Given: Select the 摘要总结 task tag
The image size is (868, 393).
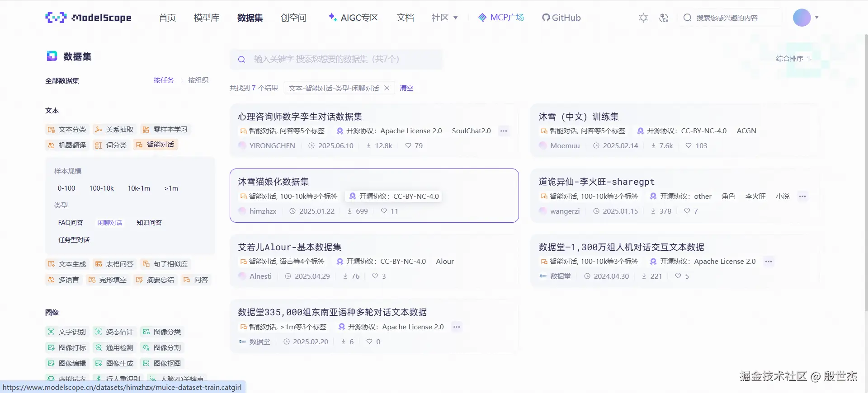Looking at the screenshot, I should click(155, 280).
